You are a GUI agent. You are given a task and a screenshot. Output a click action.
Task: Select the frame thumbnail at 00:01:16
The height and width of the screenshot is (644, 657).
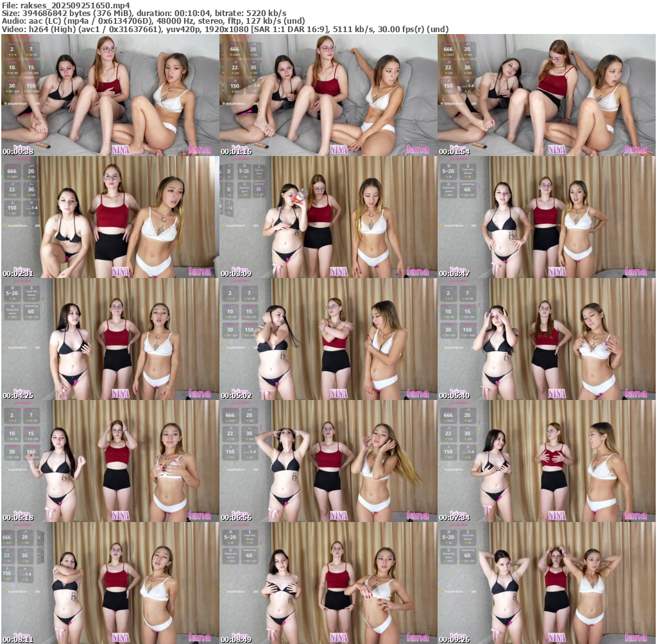point(328,95)
